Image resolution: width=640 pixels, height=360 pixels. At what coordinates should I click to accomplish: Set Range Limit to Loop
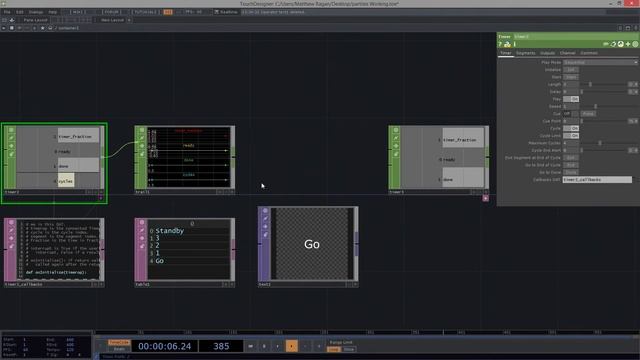tap(333, 349)
